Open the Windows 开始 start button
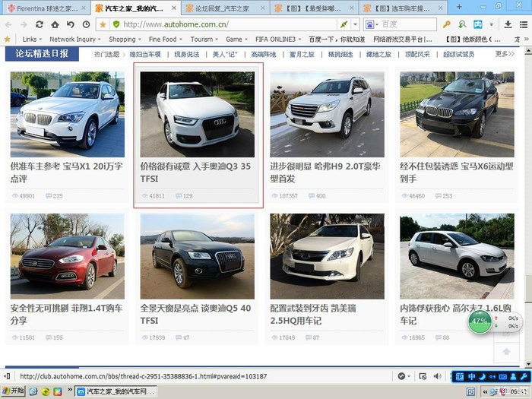Viewport: 532px width, 399px height. pos(13,391)
